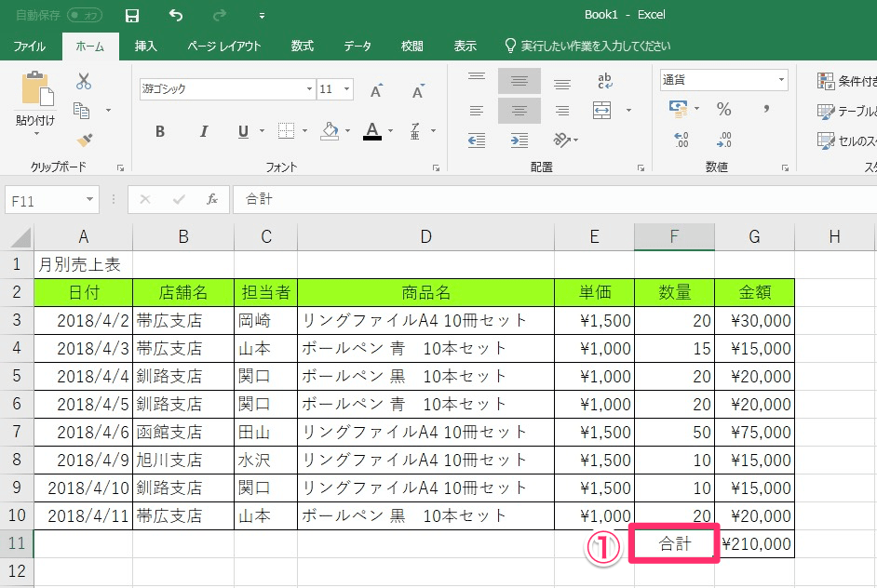Apply fill color paint bucket
The width and height of the screenshot is (877, 588).
point(330,131)
